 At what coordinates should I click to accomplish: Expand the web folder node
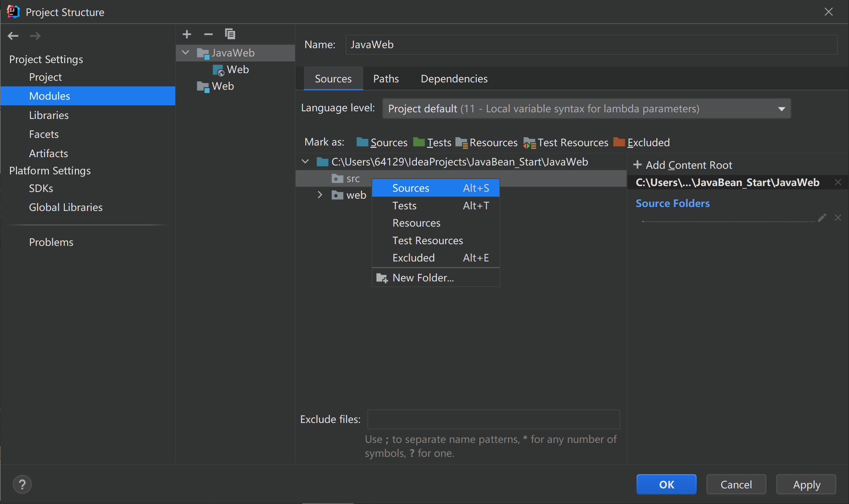tap(320, 195)
